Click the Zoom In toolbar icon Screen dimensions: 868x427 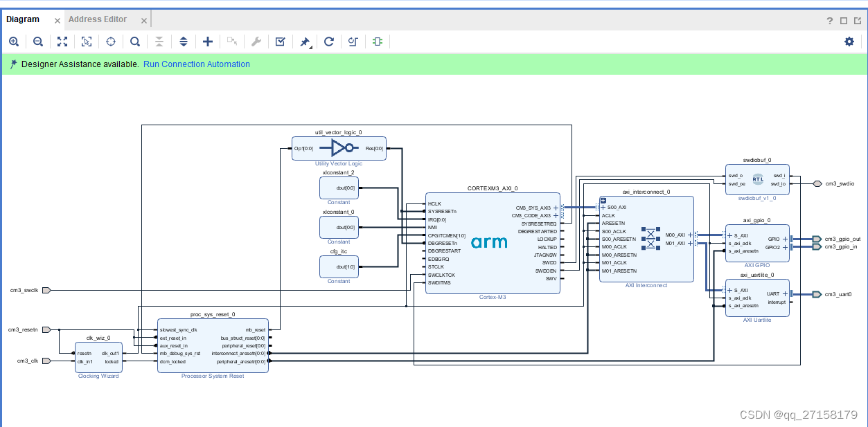[x=14, y=42]
